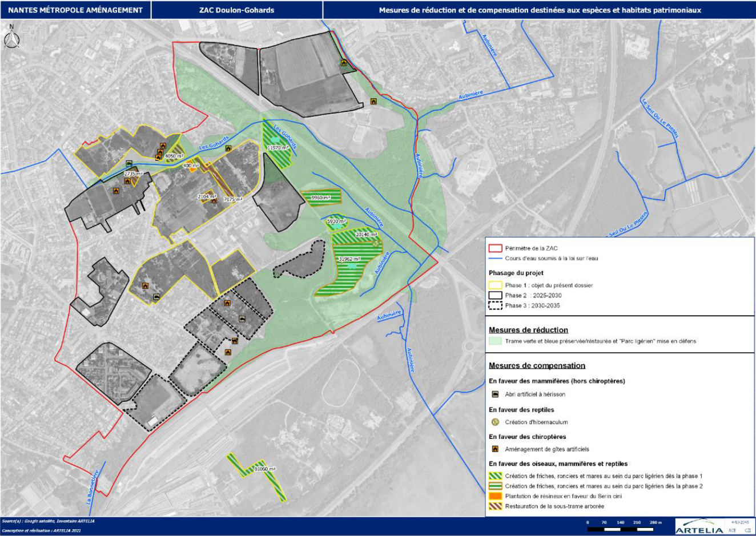756x536 pixels.
Task: Click the Aménagement de gîtes artificiels legend text
Action: [547, 449]
